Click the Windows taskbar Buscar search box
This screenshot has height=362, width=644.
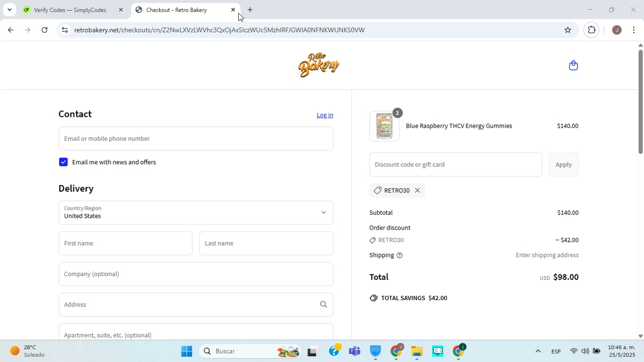point(250,351)
